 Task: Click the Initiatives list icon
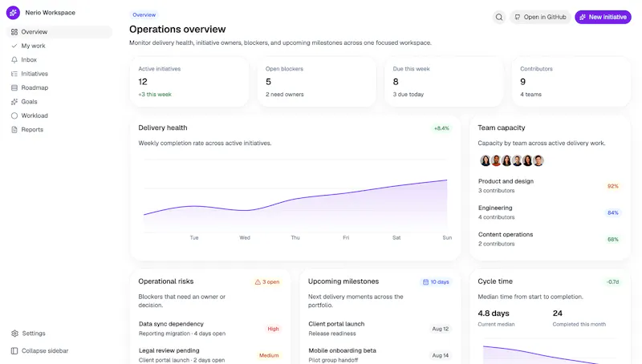tap(14, 74)
